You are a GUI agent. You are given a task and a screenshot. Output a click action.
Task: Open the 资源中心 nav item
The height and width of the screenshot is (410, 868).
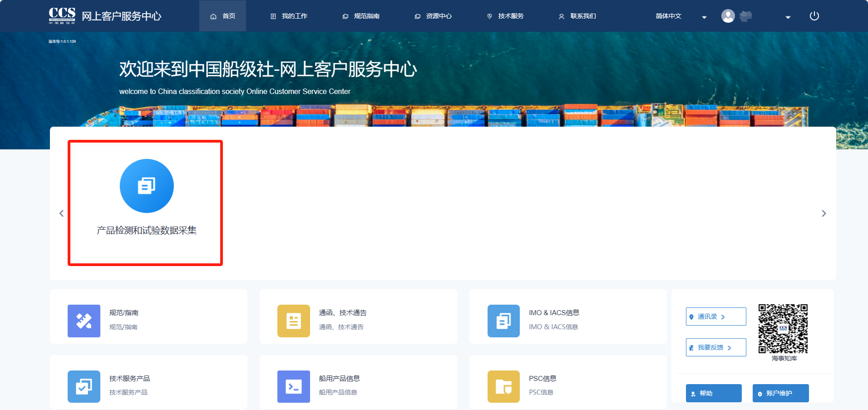pyautogui.click(x=434, y=16)
